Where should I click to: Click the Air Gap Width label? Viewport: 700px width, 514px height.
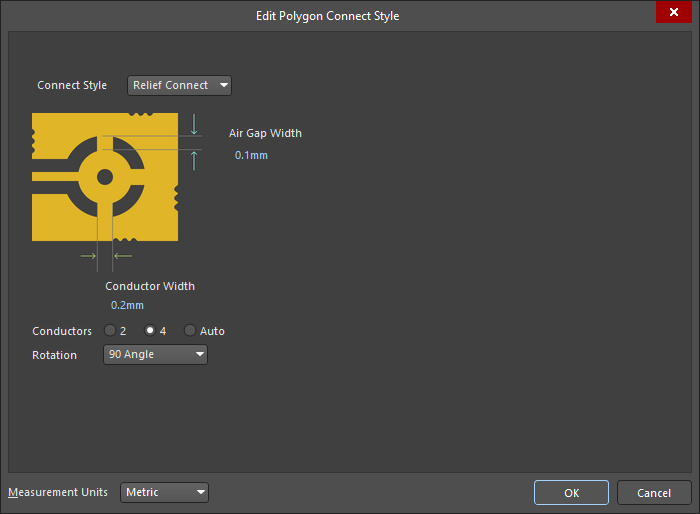point(265,133)
